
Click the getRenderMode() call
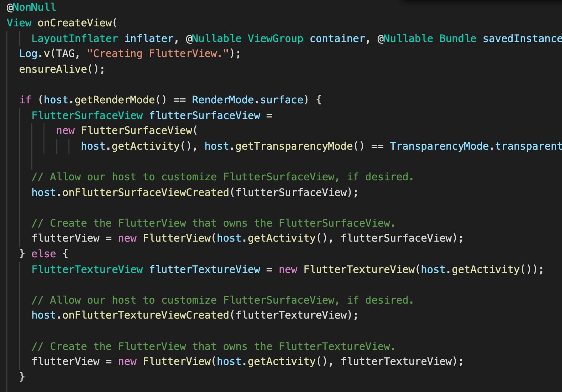[121, 100]
